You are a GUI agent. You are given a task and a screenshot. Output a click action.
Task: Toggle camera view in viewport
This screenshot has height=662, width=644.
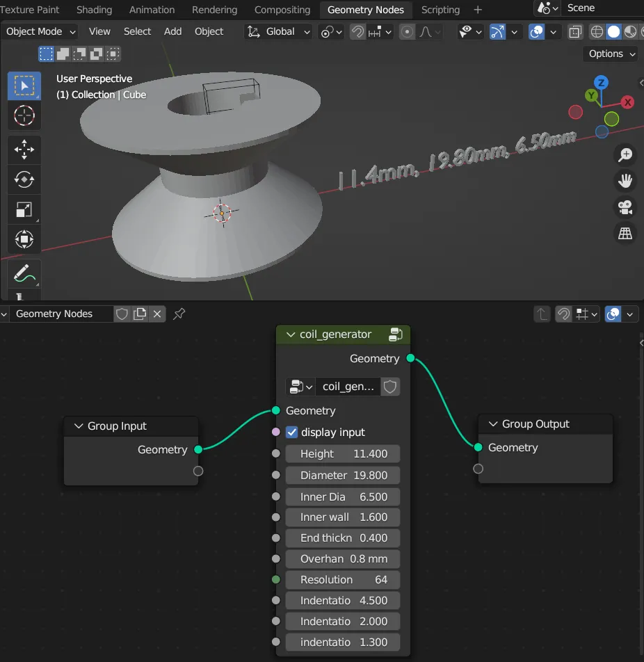click(625, 207)
